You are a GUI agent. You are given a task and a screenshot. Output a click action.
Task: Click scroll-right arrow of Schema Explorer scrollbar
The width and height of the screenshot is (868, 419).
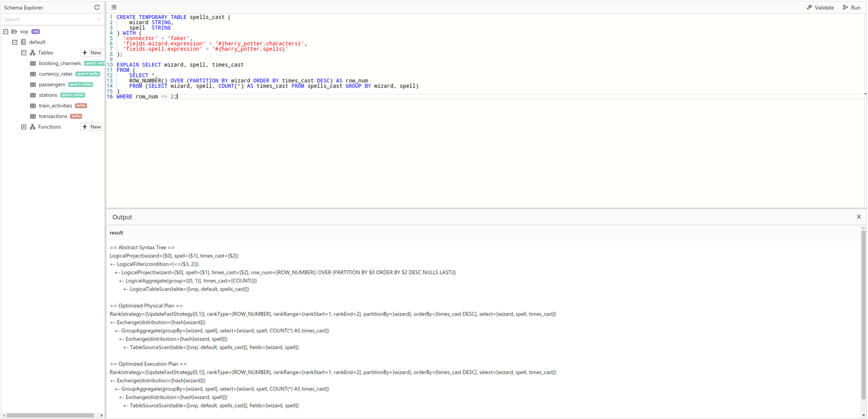tap(101, 415)
